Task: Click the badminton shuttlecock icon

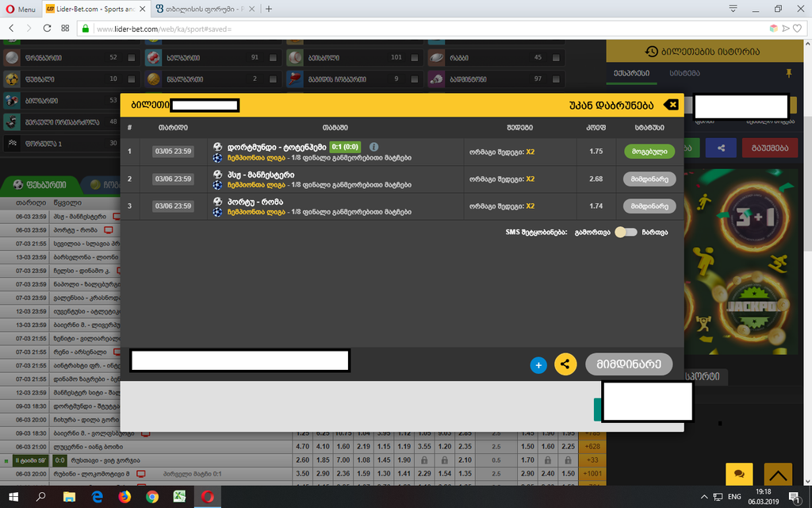Action: click(437, 79)
